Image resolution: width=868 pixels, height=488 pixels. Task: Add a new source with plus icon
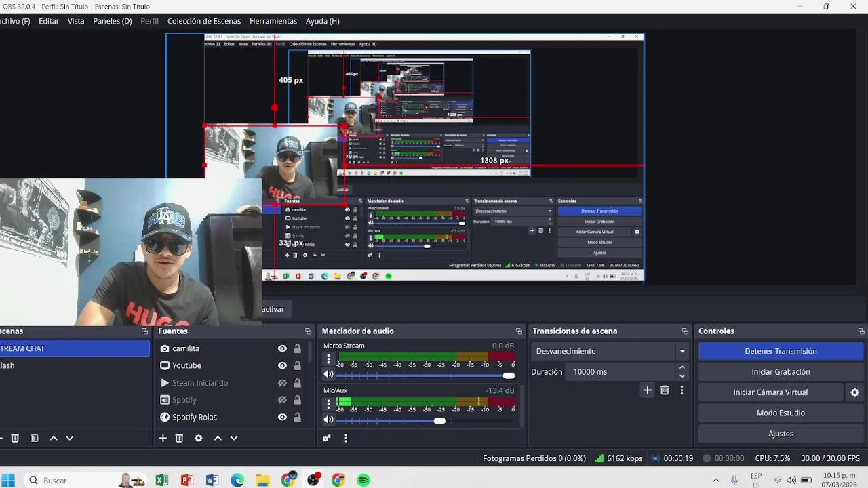point(163,439)
